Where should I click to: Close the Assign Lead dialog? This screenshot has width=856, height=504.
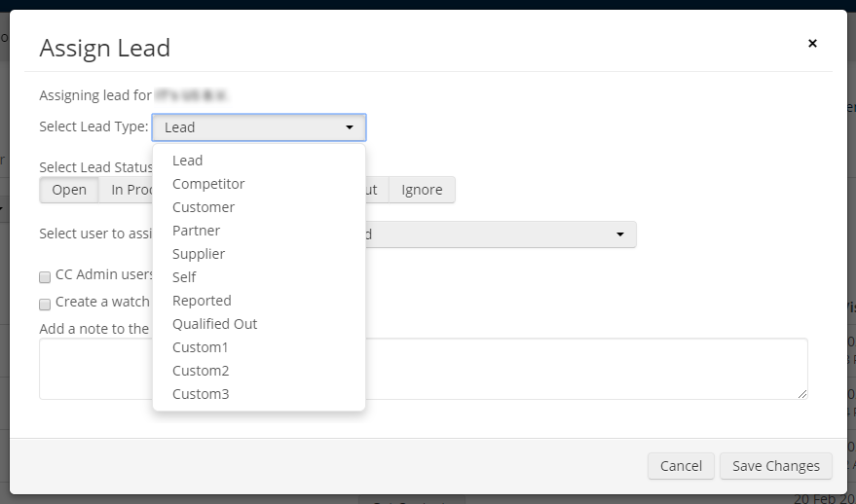tap(812, 44)
